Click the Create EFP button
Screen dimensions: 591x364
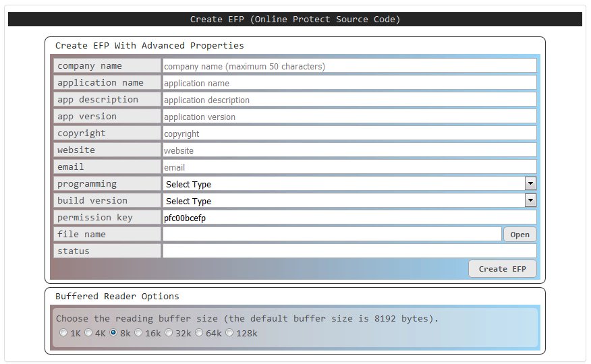[503, 269]
